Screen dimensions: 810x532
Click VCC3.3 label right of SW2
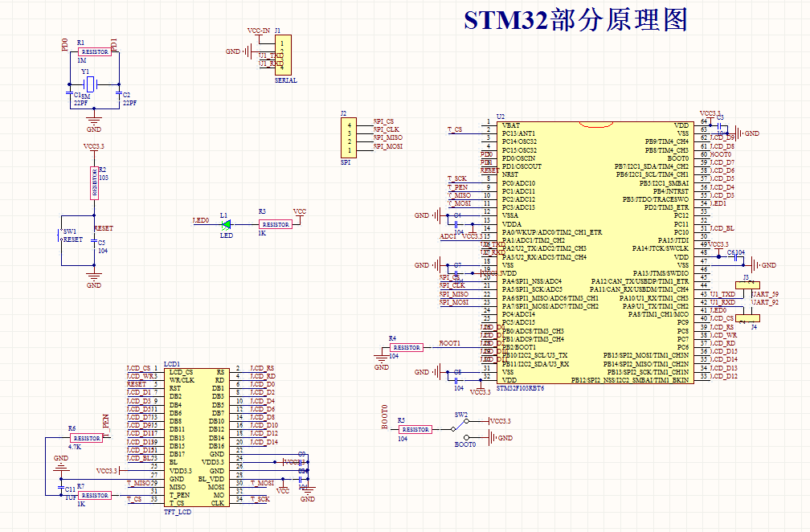(501, 421)
